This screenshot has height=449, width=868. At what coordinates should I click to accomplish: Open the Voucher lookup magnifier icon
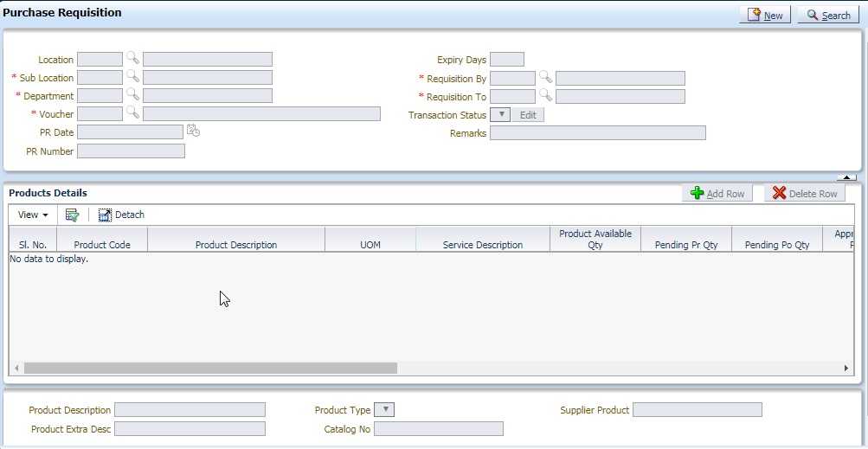click(x=132, y=112)
